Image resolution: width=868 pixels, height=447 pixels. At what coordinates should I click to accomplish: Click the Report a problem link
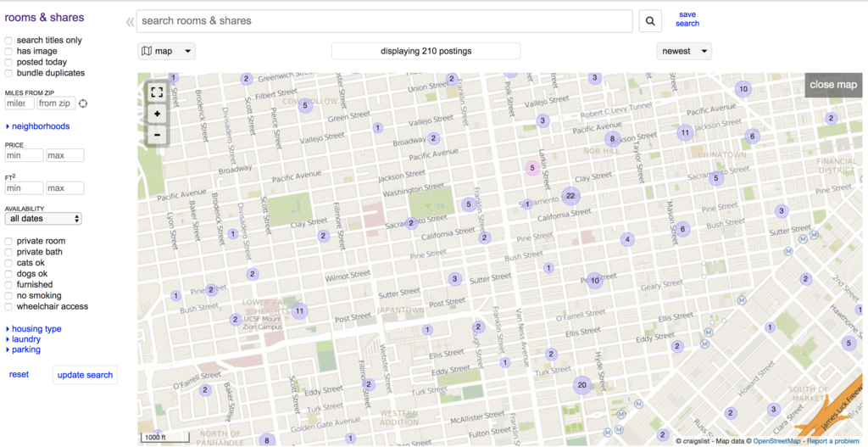[834, 441]
